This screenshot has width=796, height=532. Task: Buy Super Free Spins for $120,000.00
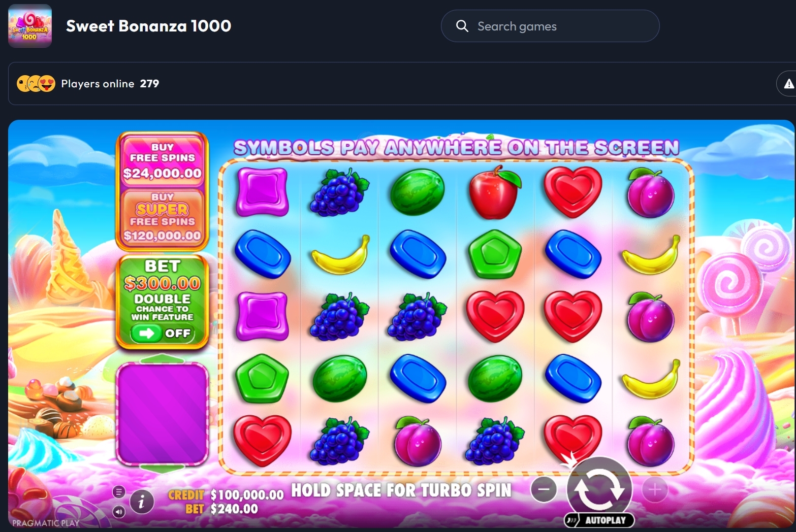(x=163, y=217)
